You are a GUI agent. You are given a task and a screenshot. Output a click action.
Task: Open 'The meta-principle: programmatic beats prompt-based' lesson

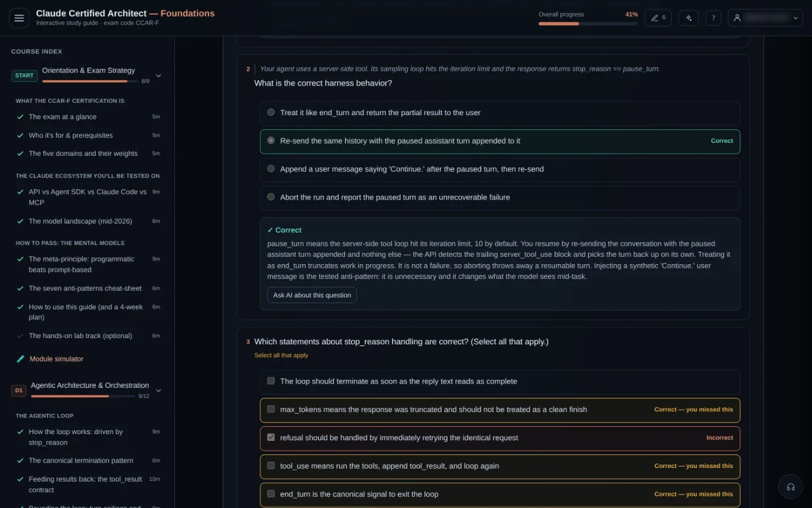(81, 265)
